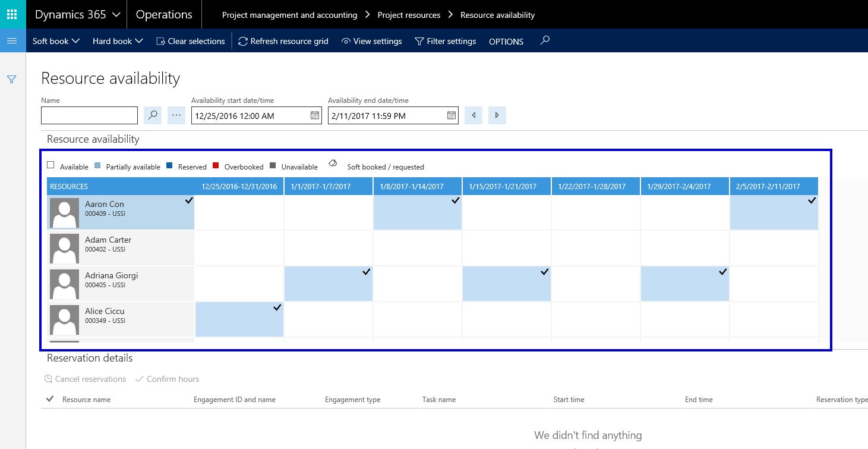Expand the Hard book dropdown
This screenshot has height=449, width=868.
pyautogui.click(x=118, y=41)
